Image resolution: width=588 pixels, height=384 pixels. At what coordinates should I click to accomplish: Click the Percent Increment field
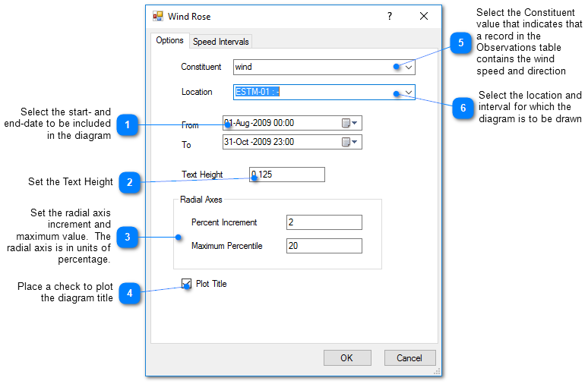[x=324, y=222]
